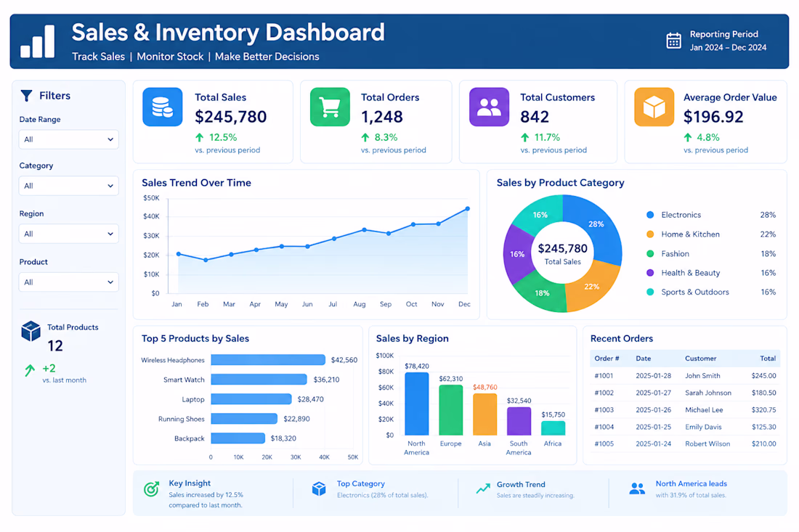Click the up arrow next to 4.8%
Viewport: 799px width, 532px height.
(x=687, y=137)
